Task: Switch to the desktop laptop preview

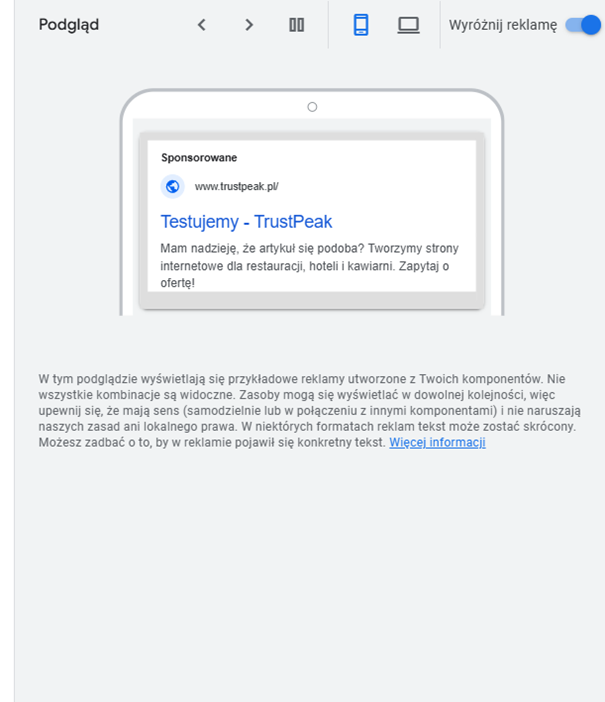Action: (x=408, y=25)
